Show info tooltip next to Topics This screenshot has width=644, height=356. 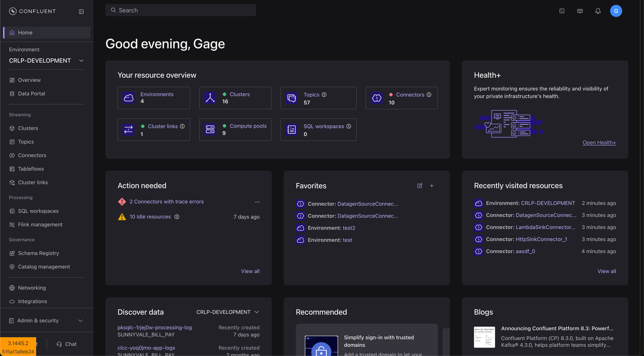(324, 95)
